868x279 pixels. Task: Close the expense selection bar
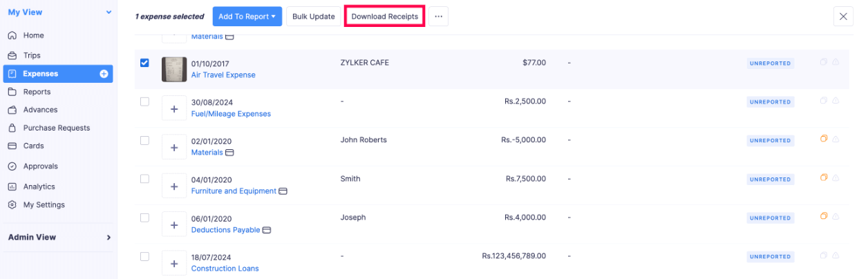(x=843, y=17)
